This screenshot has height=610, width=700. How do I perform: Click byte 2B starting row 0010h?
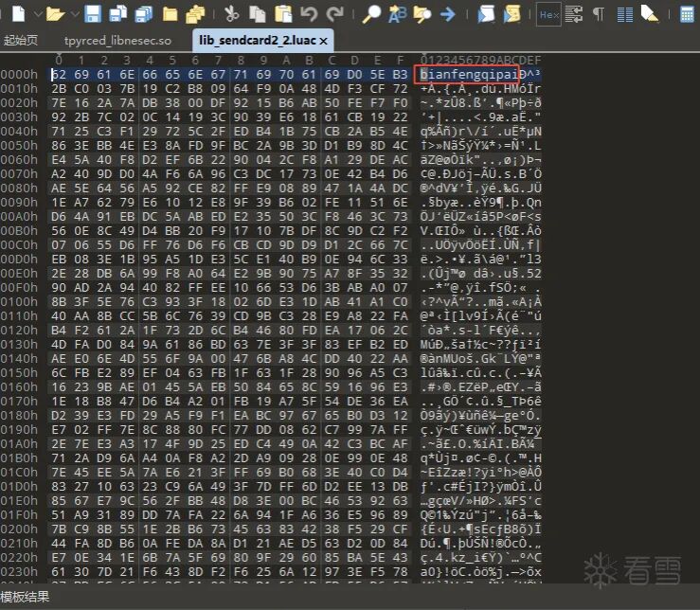[59, 89]
